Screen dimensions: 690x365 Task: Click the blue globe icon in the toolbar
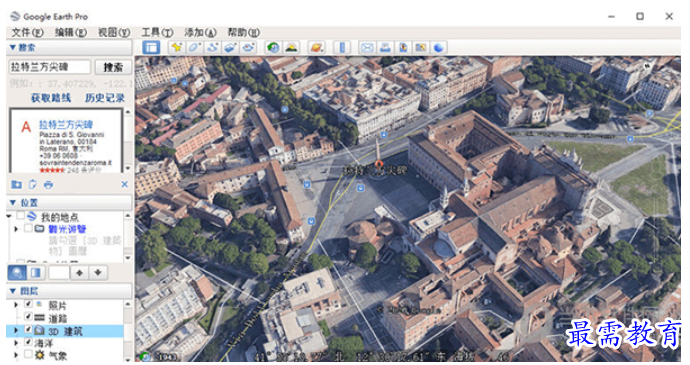[x=438, y=48]
